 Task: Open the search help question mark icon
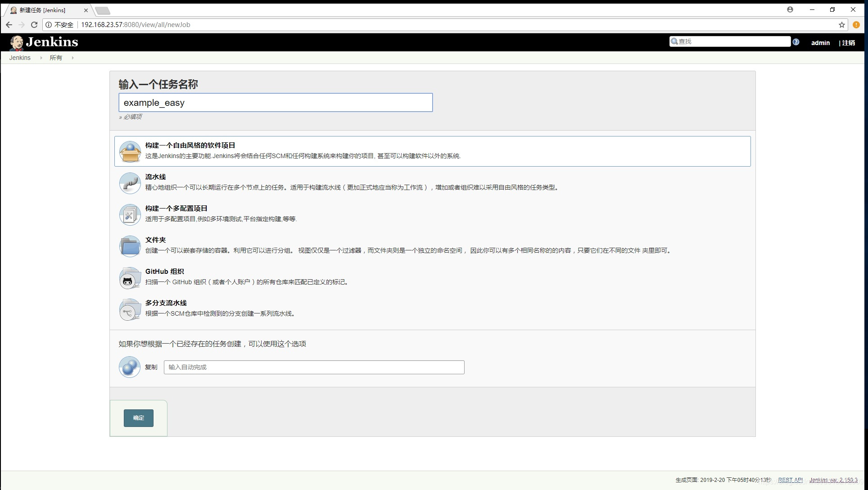(796, 42)
